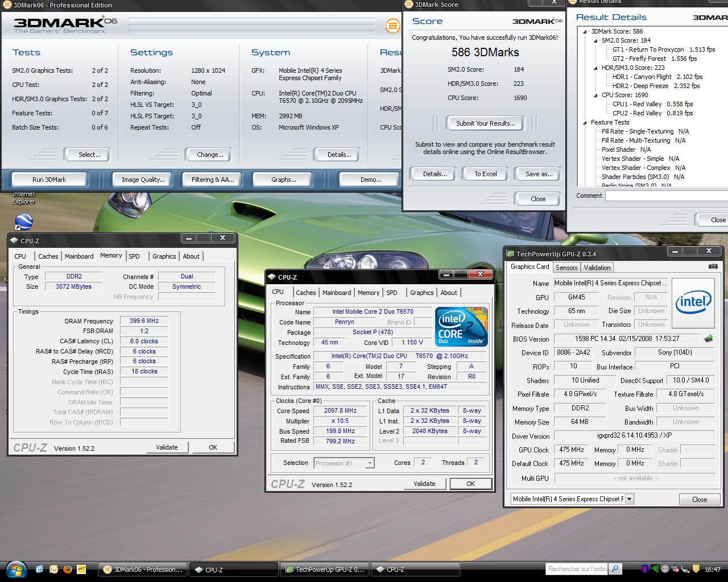
Task: Click the Intel logo in GPU-Z
Action: pos(693,303)
